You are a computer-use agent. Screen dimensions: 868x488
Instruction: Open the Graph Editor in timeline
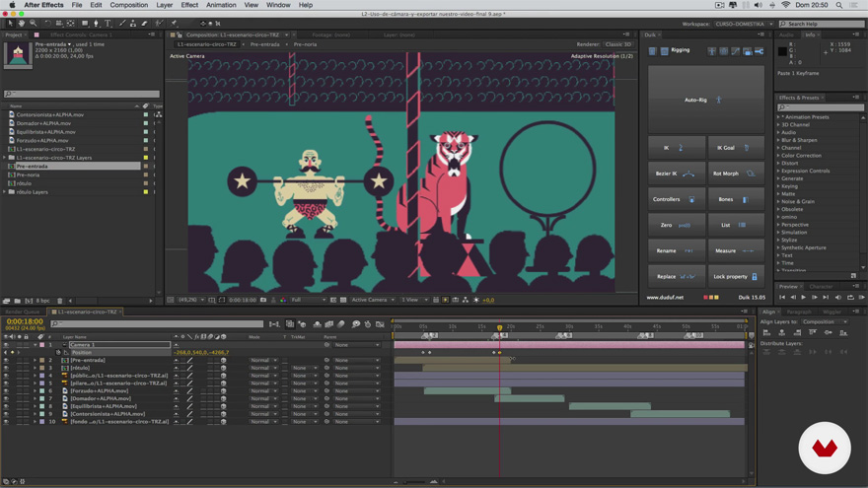380,324
